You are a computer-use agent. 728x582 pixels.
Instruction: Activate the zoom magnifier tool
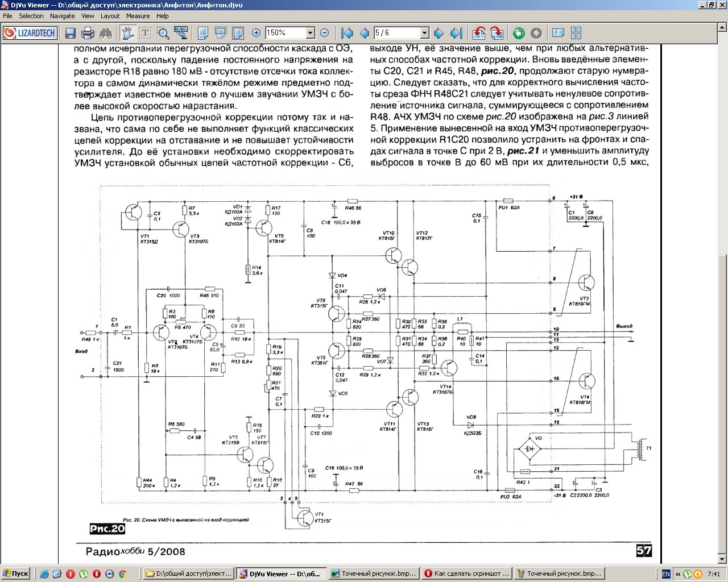[163, 33]
